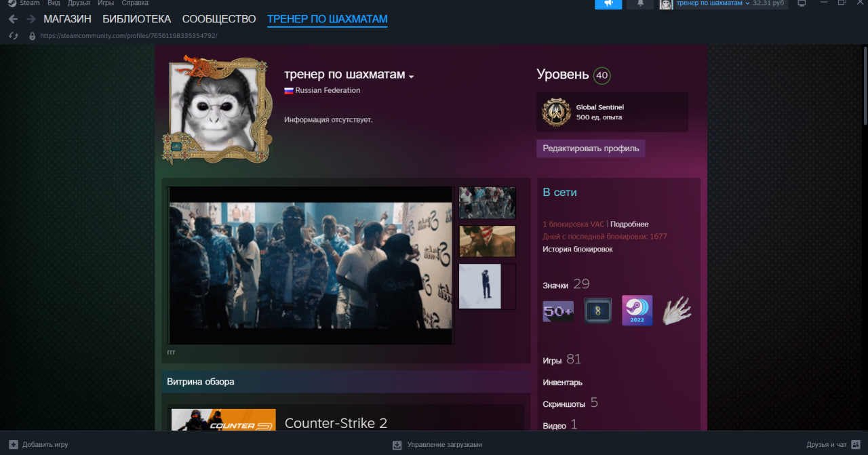
Task: Select the bottom showcase thumbnail with standing figure
Action: point(488,286)
